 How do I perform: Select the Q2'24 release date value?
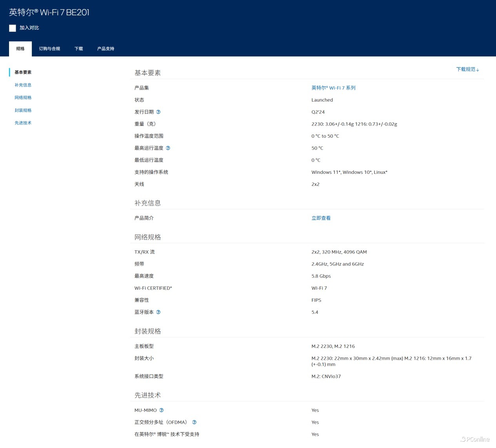coord(318,112)
